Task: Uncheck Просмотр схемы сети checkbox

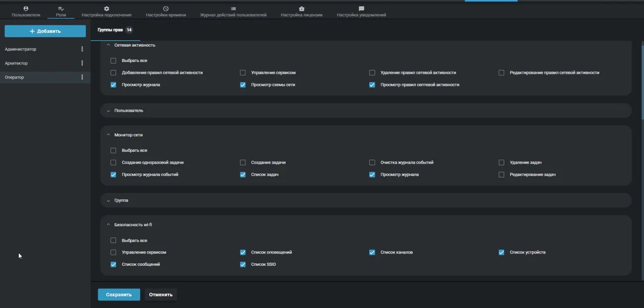Action: click(x=243, y=85)
